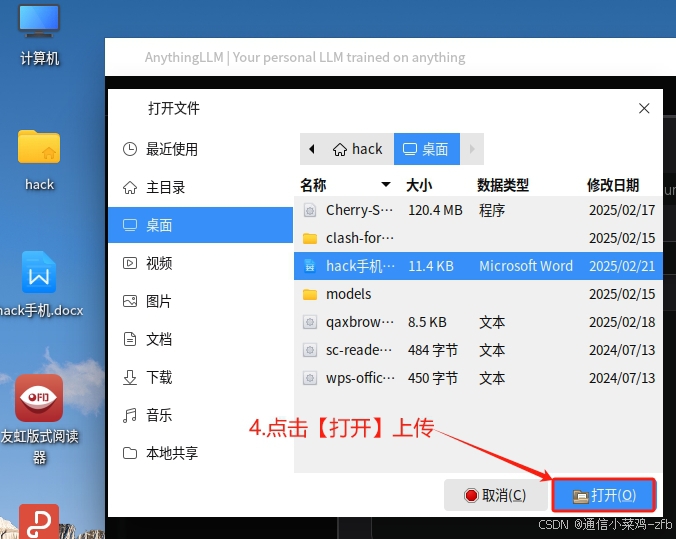Click the monitor icon beside 桌面 in sidebar
This screenshot has width=676, height=539.
point(130,225)
